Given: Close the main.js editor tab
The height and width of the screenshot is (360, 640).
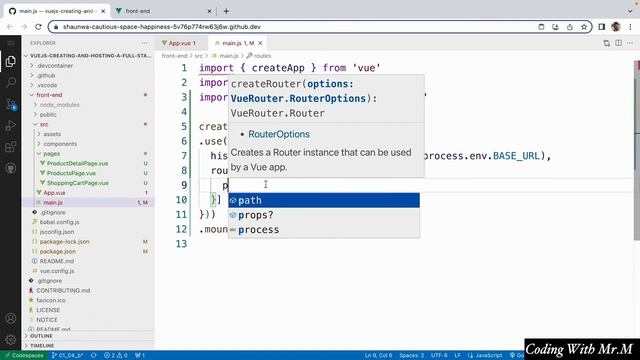Looking at the screenshot, I should tap(260, 43).
